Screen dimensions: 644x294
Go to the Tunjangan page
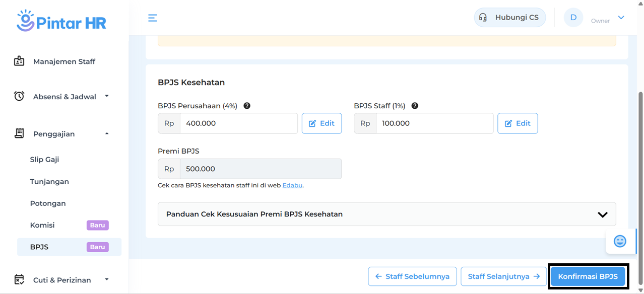tap(49, 182)
